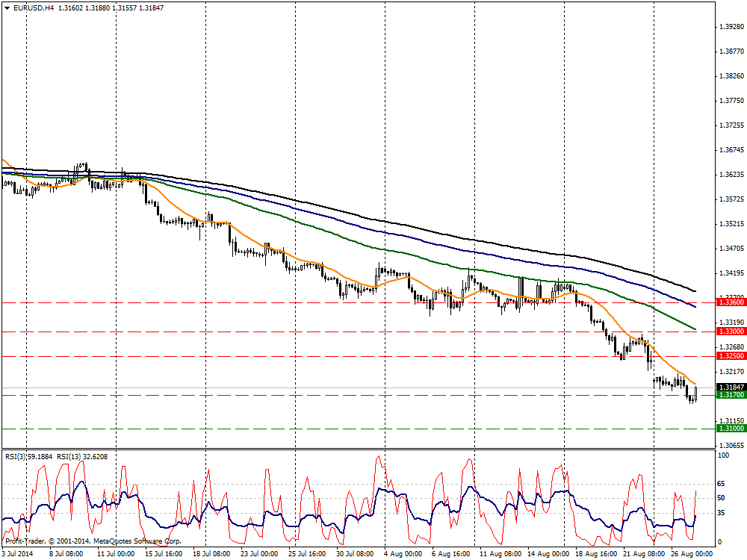This screenshot has height=560, width=747.
Task: Click the RSI scale value 100
Action: [x=723, y=455]
